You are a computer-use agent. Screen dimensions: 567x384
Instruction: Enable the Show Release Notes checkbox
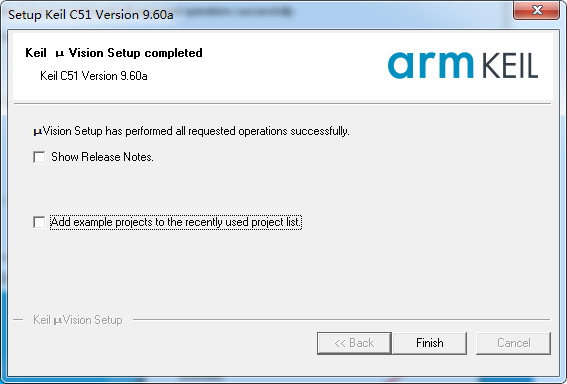click(x=39, y=157)
